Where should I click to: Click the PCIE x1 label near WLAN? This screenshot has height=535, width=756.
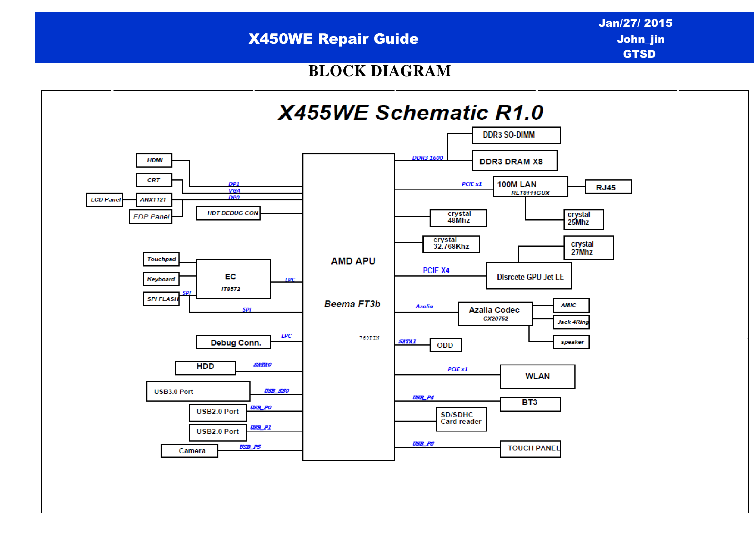pos(457,369)
